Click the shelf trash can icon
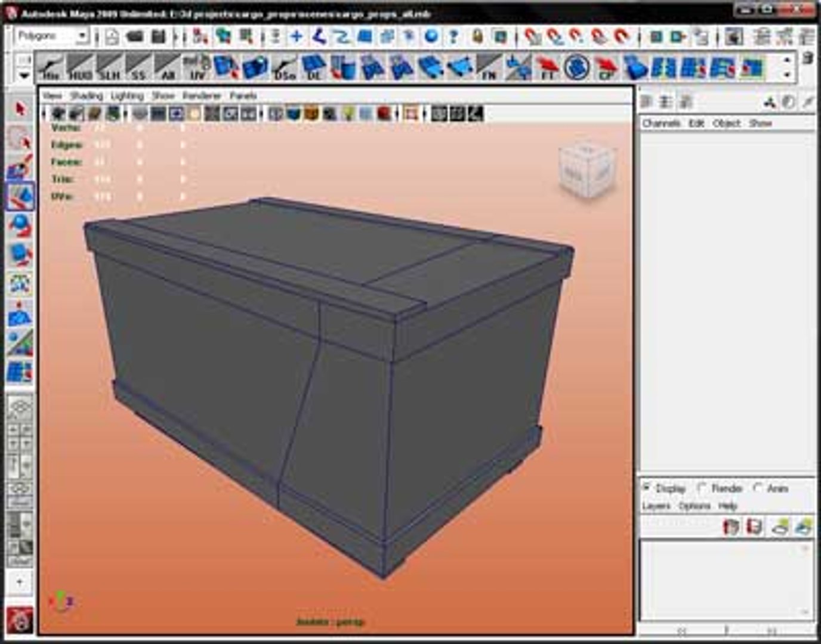The height and width of the screenshot is (644, 821). click(x=808, y=58)
